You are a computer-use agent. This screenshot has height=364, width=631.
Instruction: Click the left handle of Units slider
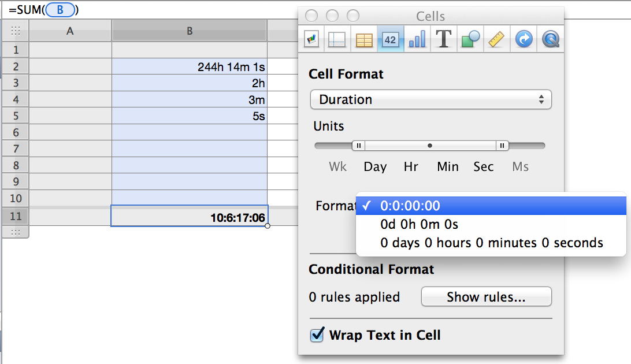pyautogui.click(x=358, y=146)
